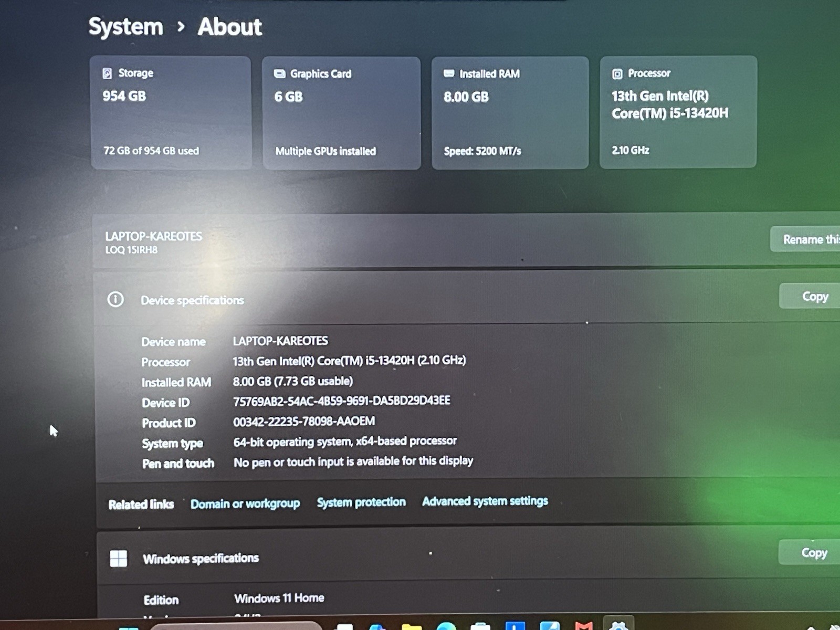Click LAPTOP-KAREOTES title above LOQ 15IRH8
Viewport: 840px width, 630px height.
pos(153,236)
